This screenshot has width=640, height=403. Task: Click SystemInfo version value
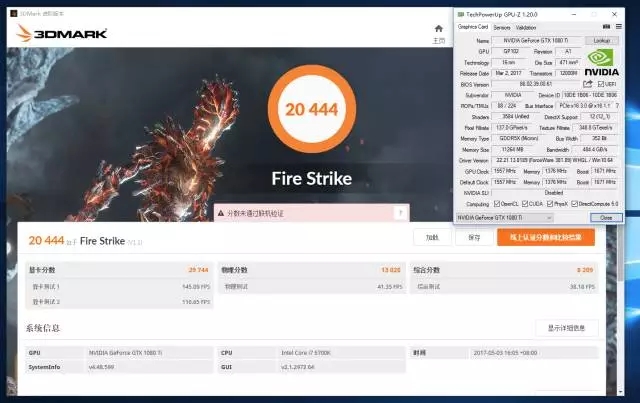coord(101,367)
